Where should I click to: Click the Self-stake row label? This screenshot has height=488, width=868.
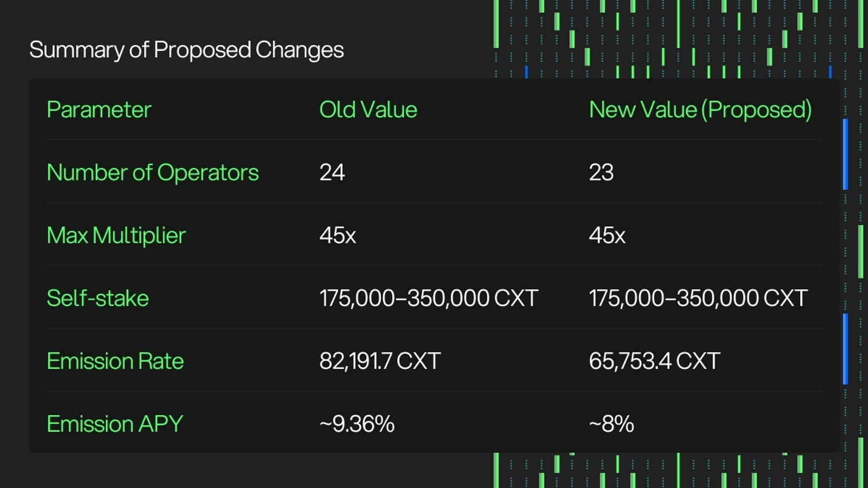(98, 298)
